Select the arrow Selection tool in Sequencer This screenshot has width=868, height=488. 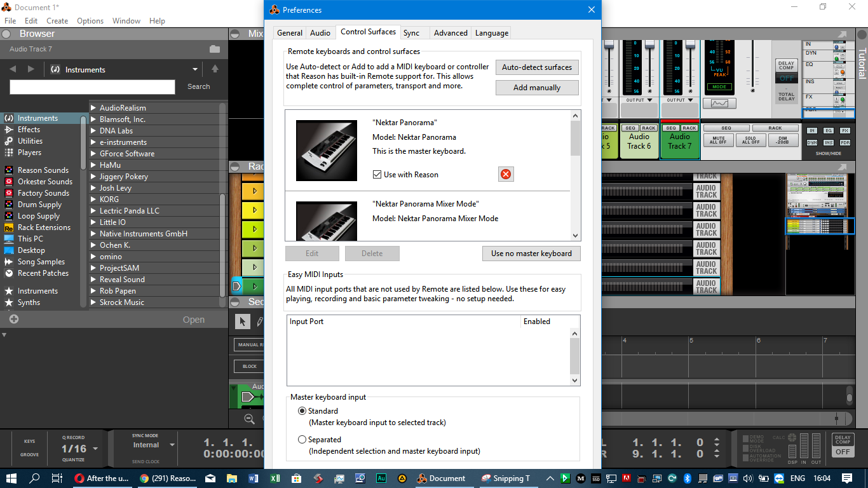tap(242, 322)
